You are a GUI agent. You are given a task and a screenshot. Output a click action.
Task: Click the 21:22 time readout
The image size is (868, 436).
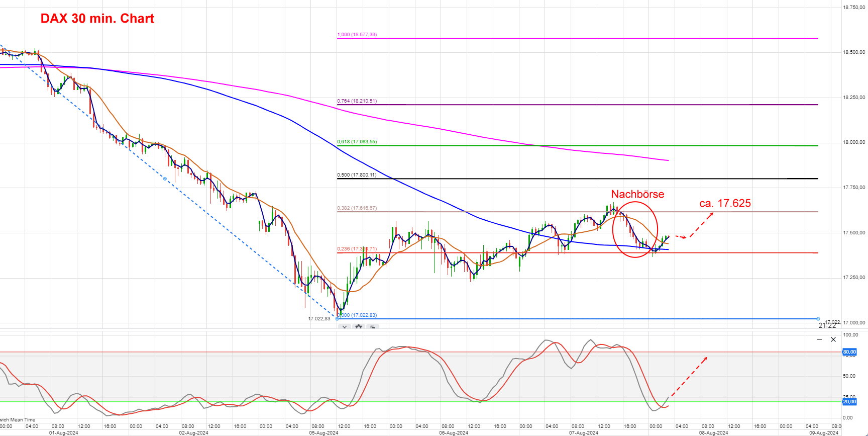827,326
